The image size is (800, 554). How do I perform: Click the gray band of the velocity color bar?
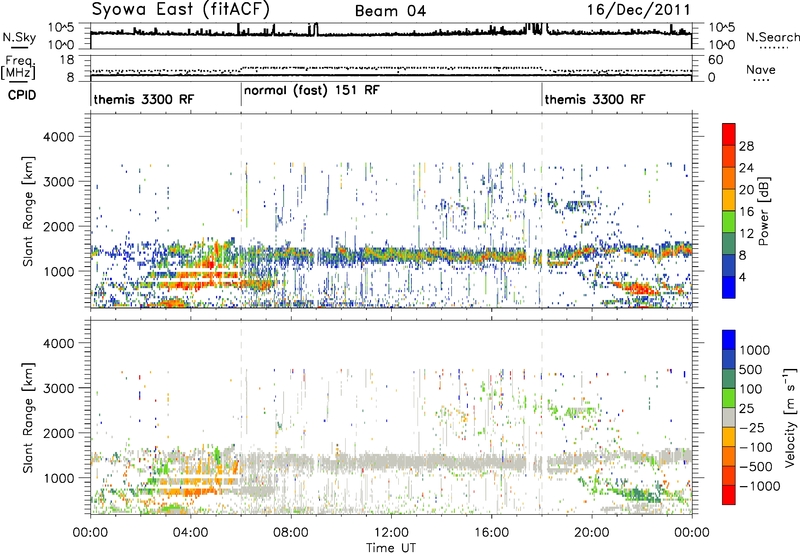[x=729, y=418]
